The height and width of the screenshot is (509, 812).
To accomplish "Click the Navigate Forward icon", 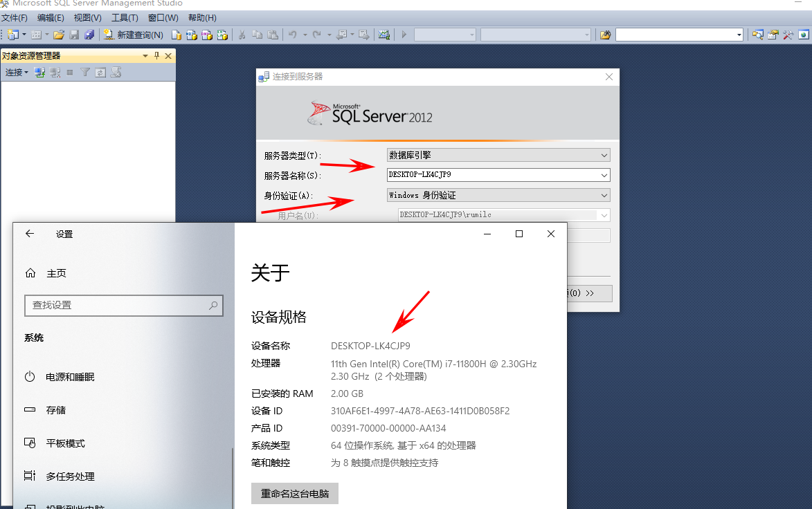I will tap(364, 35).
